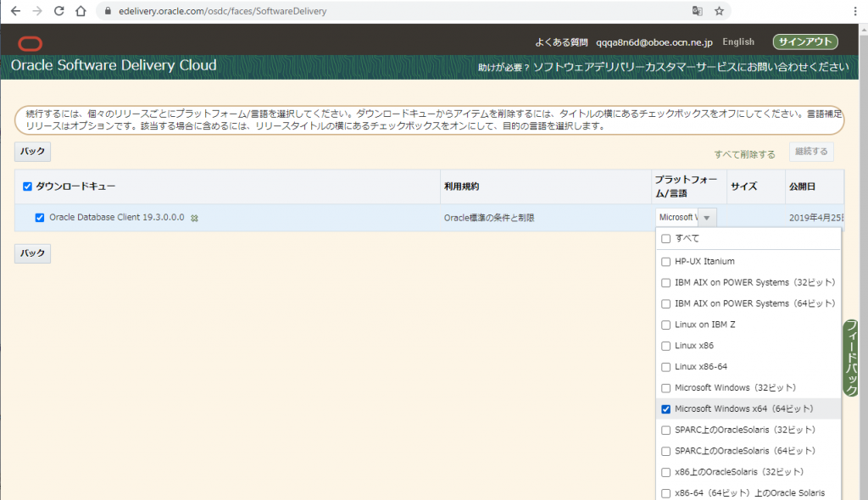Collapse the platform dropdown arrow

[x=707, y=218]
